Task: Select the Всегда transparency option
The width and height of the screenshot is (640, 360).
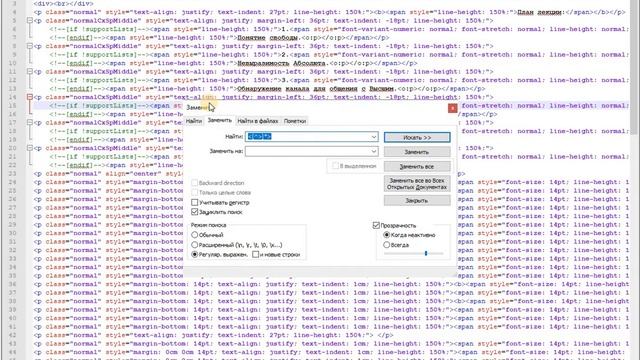Action: (x=387, y=245)
